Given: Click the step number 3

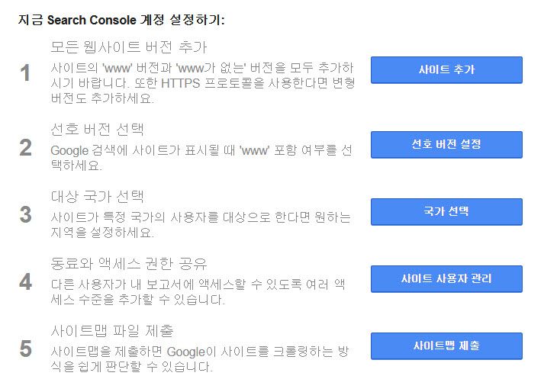Looking at the screenshot, I should [26, 214].
